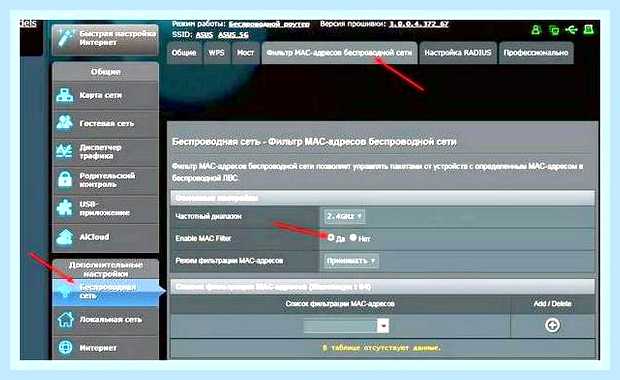Click the Гостевая сеть guest network icon
This screenshot has height=380, width=620.
point(64,123)
